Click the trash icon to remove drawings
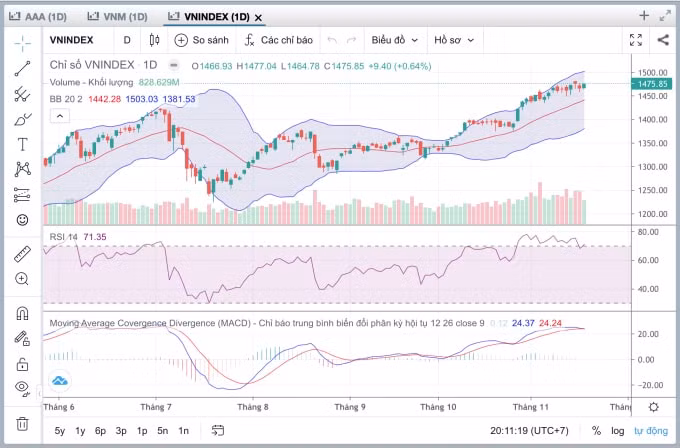 tap(23, 424)
